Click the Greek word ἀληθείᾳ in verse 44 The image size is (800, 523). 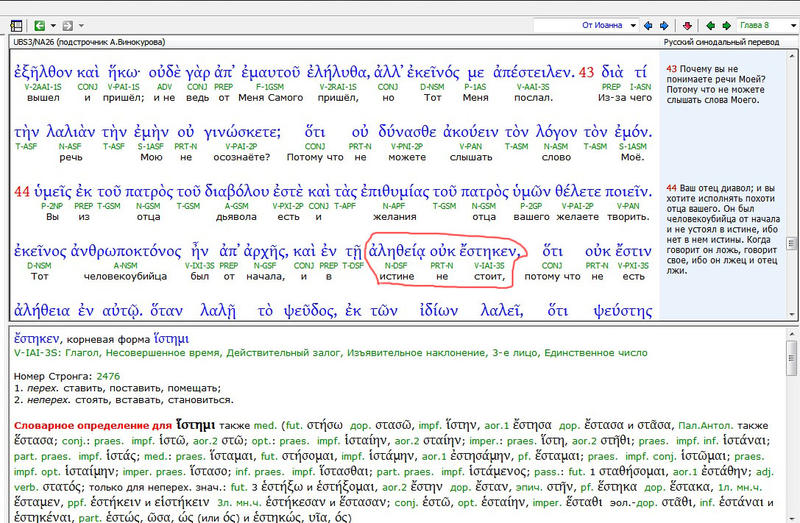coord(397,252)
